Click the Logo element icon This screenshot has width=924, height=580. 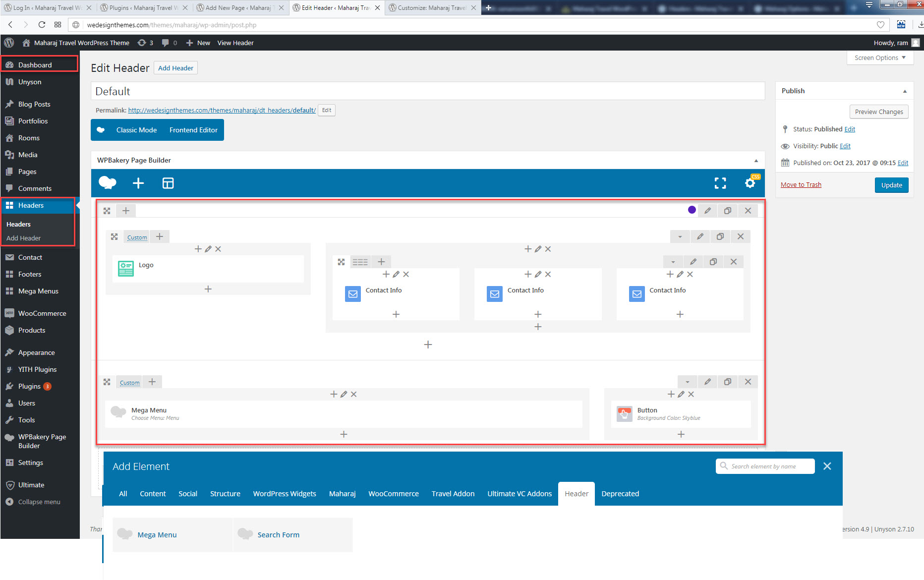(126, 269)
